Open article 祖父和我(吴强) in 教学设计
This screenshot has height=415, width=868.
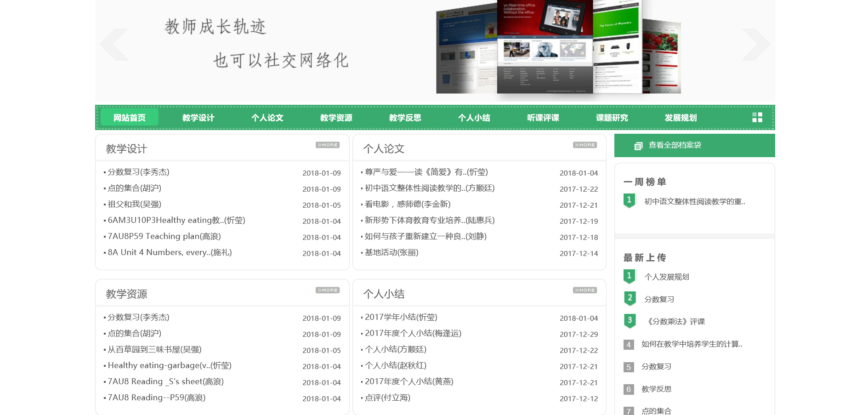(x=134, y=205)
